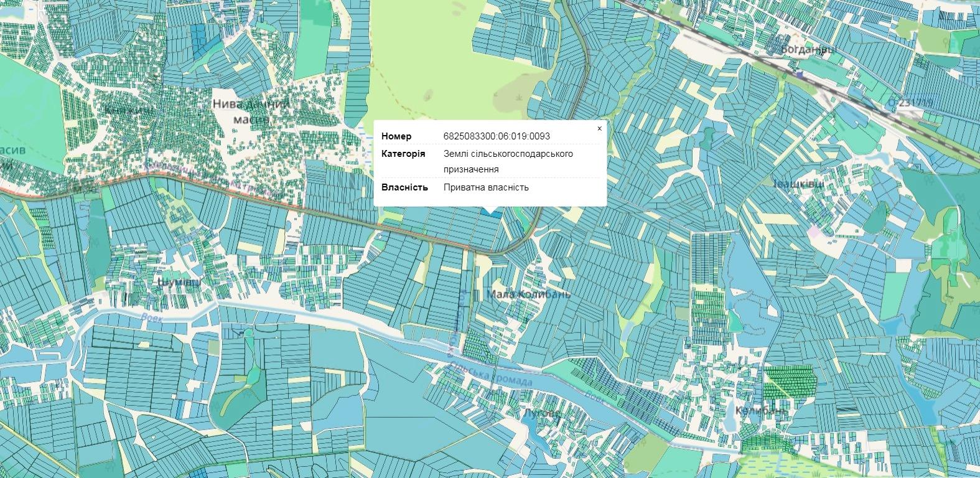Select the cadastral number 6825083300:06:019:0093
Viewport: 980px width, 478px height.
click(x=497, y=136)
